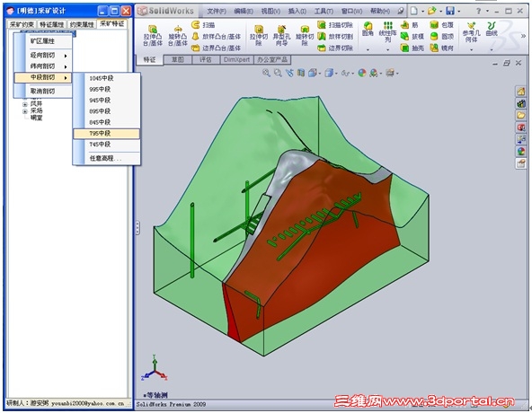This screenshot has height=413, width=532.
Task: Open the dropdown arrow under 曲线
Action: [x=492, y=49]
